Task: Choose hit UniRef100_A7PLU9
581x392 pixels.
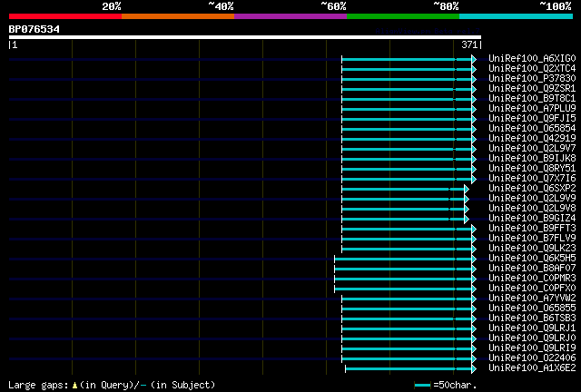Action: tap(532, 109)
